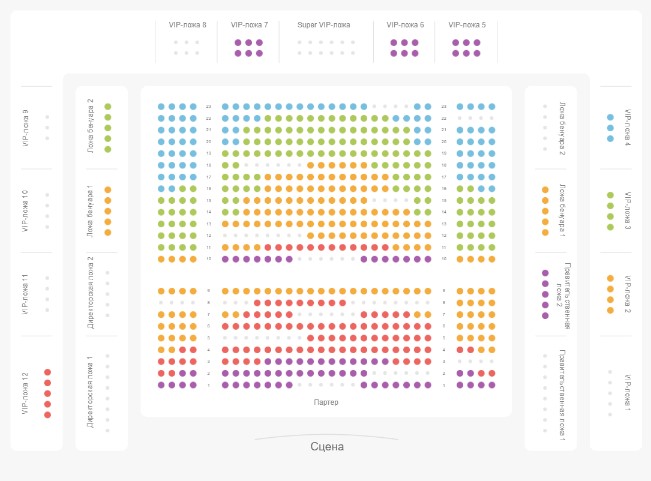Select top orange seat in right Ложа бенуара 1

tap(545, 189)
